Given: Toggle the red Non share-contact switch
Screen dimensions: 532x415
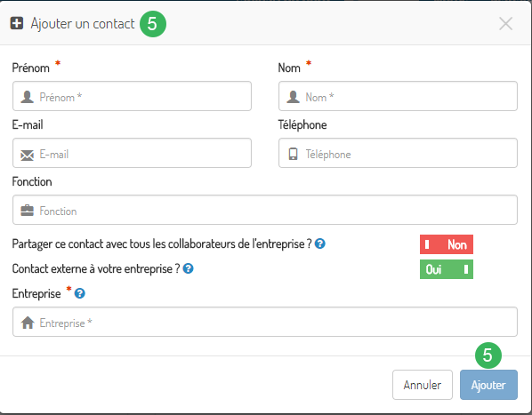Looking at the screenshot, I should click(x=447, y=244).
